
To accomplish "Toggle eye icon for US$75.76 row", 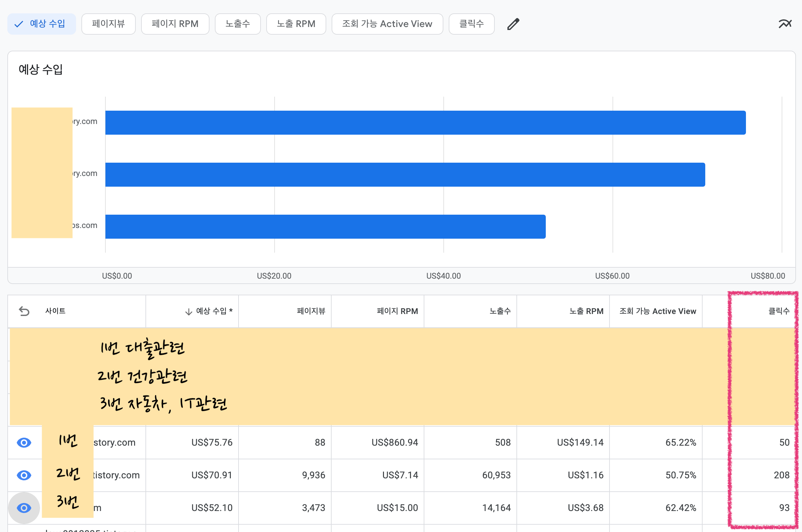I will pos(24,442).
